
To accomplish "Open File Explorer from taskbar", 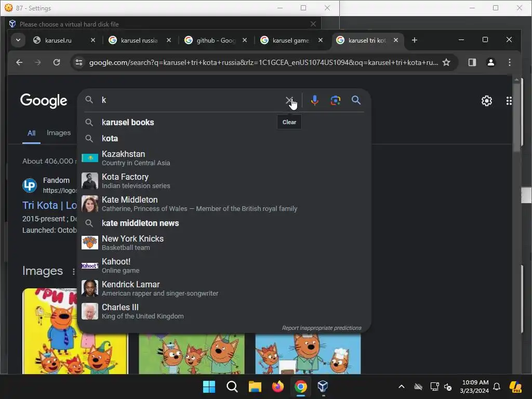I will pyautogui.click(x=255, y=387).
